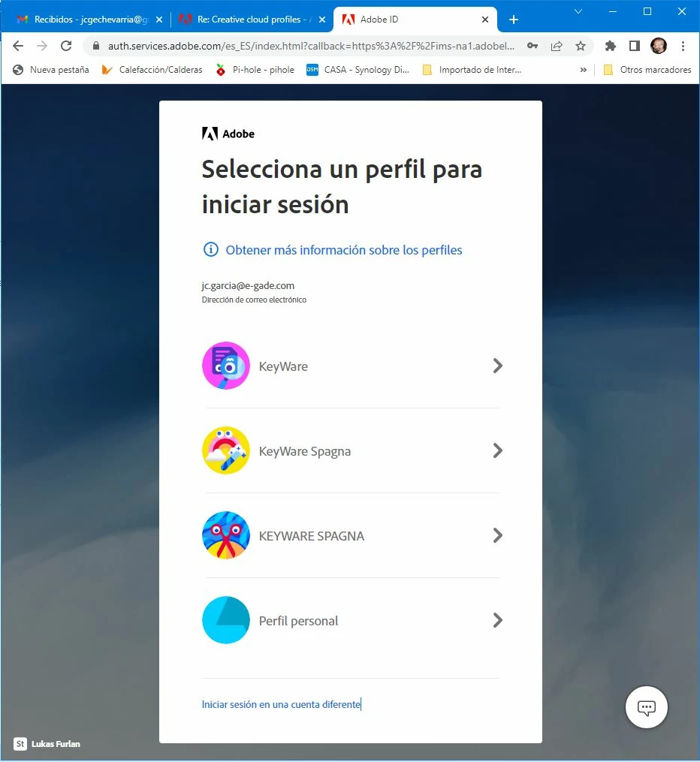Close the Adobe ID tab
The width and height of the screenshot is (700, 762).
tap(484, 20)
